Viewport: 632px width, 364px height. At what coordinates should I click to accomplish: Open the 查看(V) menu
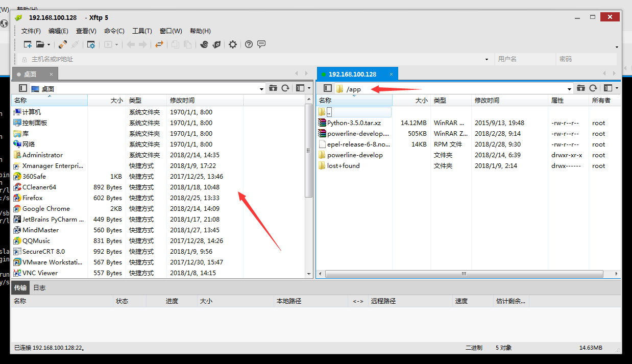[86, 31]
